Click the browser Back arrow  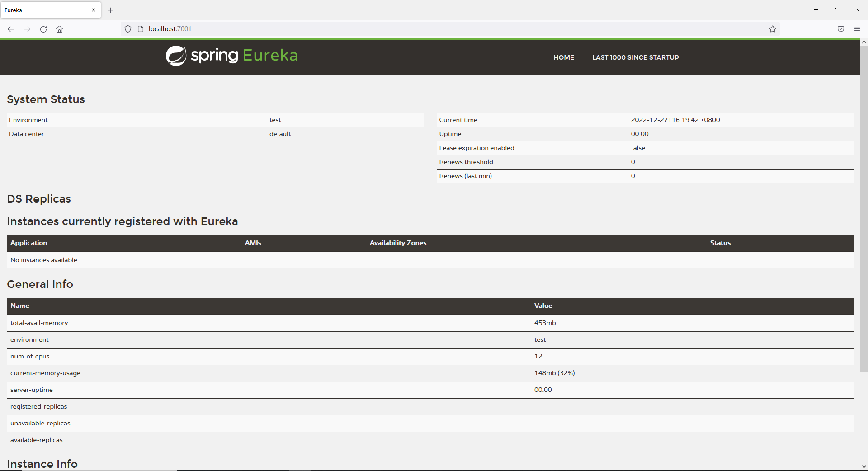(x=11, y=29)
